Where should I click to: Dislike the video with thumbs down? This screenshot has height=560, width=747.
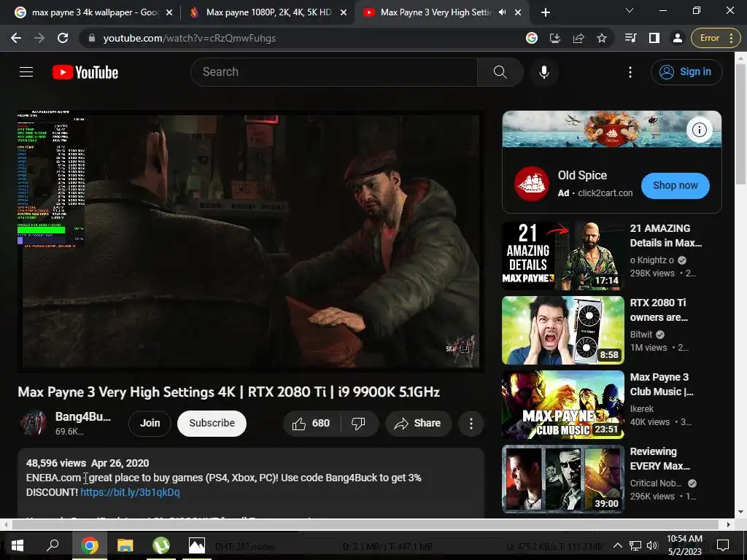358,424
